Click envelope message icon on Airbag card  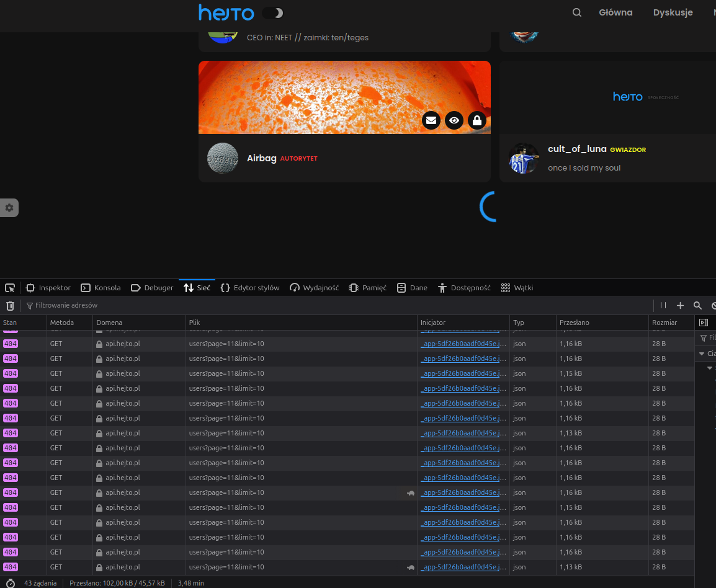[431, 120]
